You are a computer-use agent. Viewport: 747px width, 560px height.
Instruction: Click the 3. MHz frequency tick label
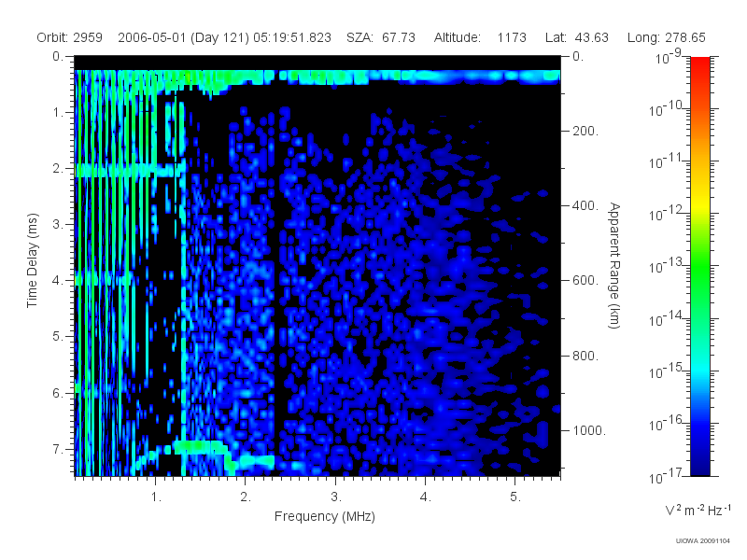336,497
